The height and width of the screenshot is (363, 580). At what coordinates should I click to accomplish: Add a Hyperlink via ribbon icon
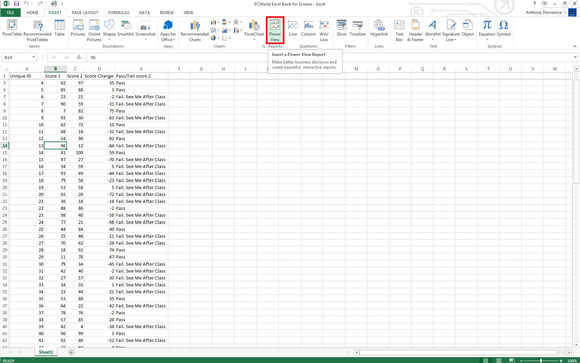point(379,28)
